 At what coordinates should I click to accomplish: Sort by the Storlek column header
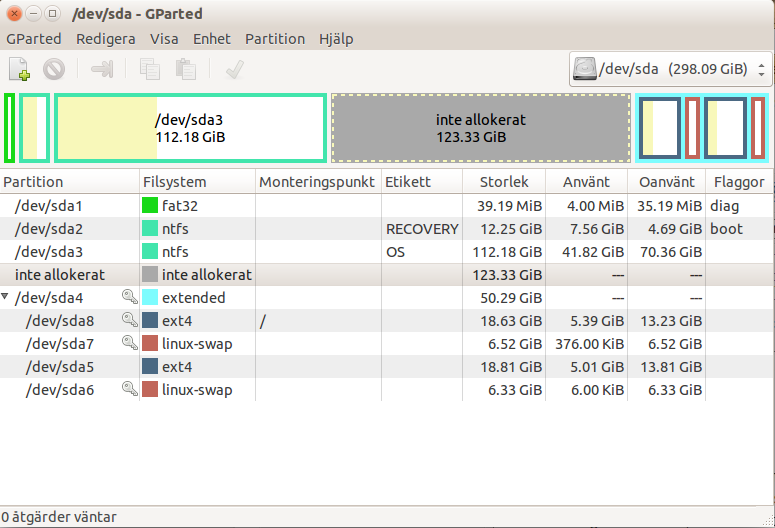[x=504, y=182]
